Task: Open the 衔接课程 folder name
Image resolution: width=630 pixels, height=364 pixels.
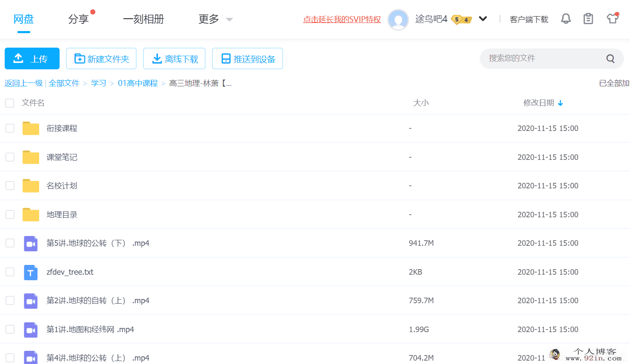Action: (x=62, y=128)
